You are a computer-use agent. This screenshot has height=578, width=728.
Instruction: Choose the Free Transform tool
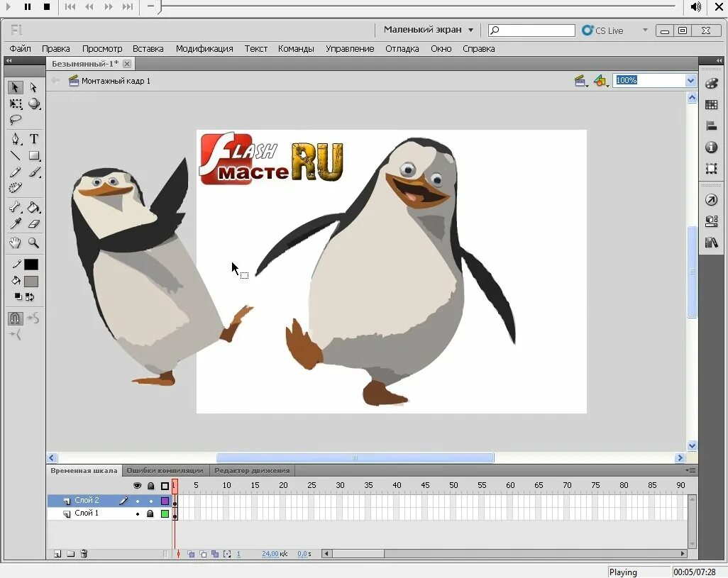click(16, 104)
